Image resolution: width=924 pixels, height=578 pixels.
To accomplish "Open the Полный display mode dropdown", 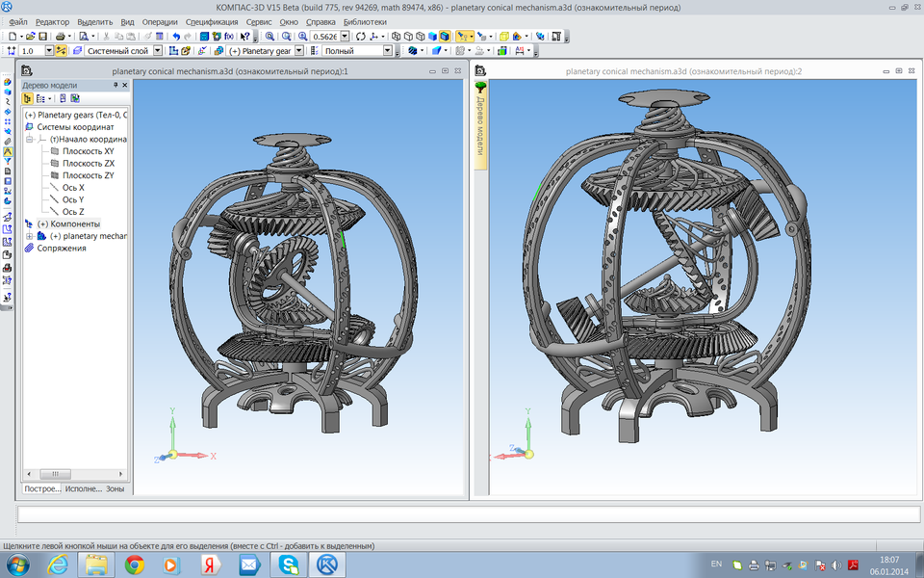I will pyautogui.click(x=388, y=49).
